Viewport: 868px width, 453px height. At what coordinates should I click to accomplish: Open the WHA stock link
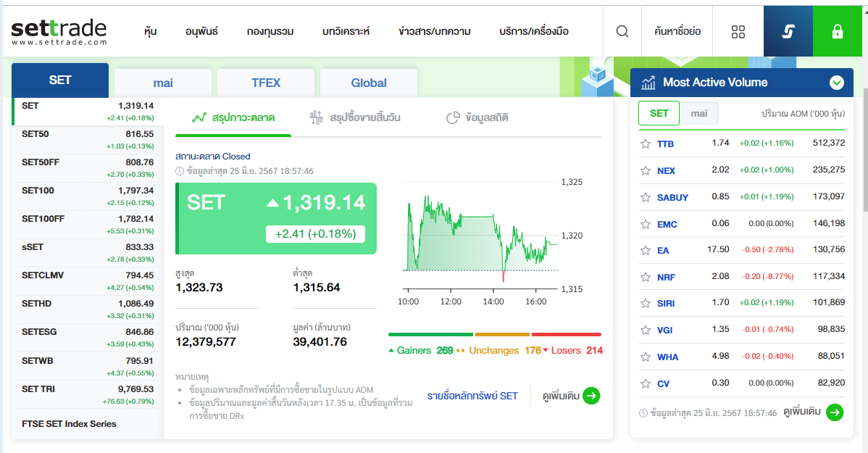[x=667, y=357]
